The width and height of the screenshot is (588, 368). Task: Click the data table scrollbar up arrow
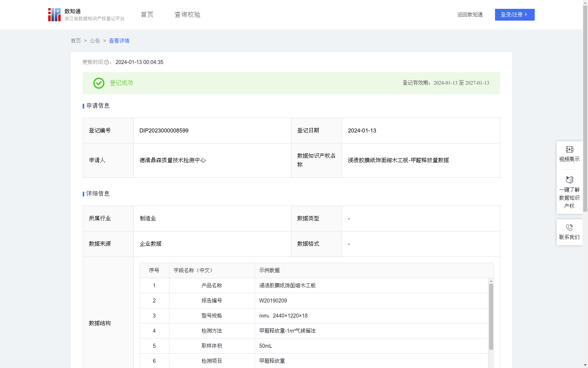point(491,281)
